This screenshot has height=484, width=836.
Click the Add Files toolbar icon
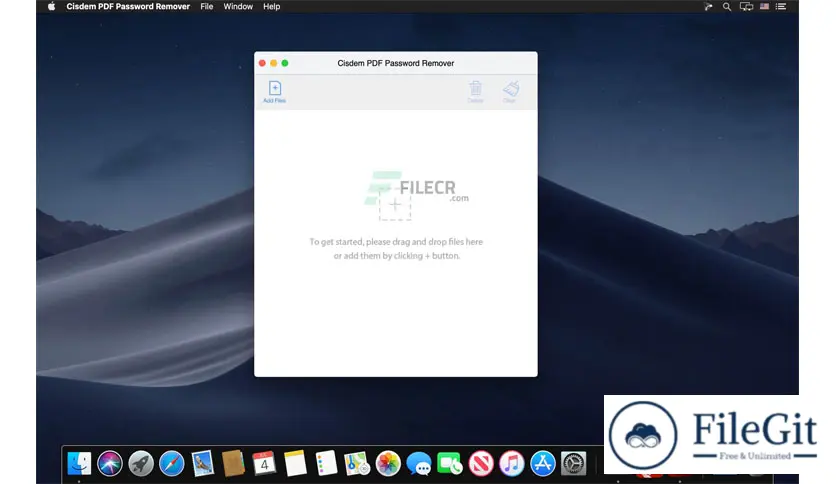tap(275, 91)
